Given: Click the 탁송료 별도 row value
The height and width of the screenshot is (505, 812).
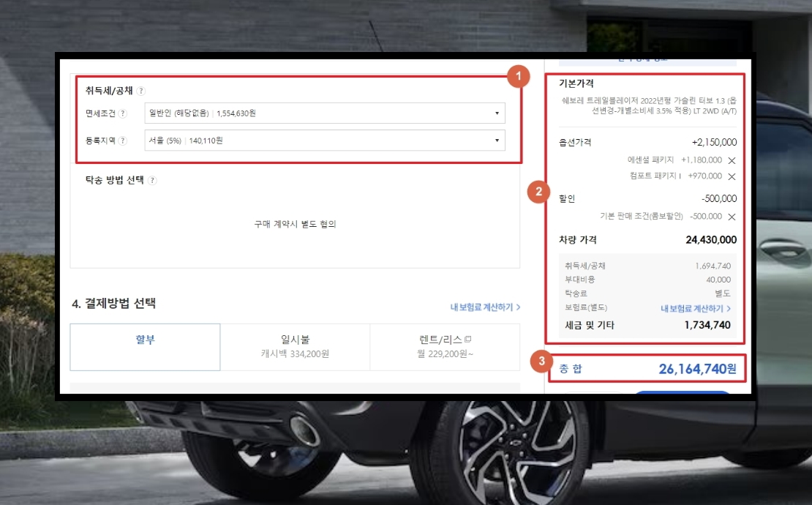Looking at the screenshot, I should point(723,293).
